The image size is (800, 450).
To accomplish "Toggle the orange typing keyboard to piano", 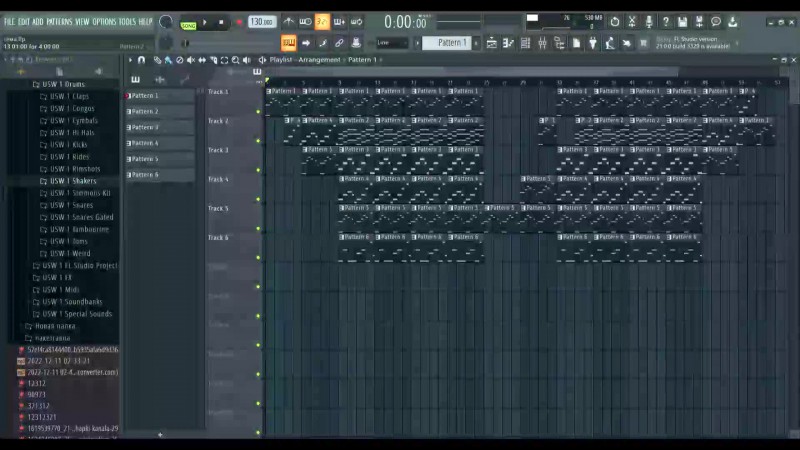I will coord(288,43).
